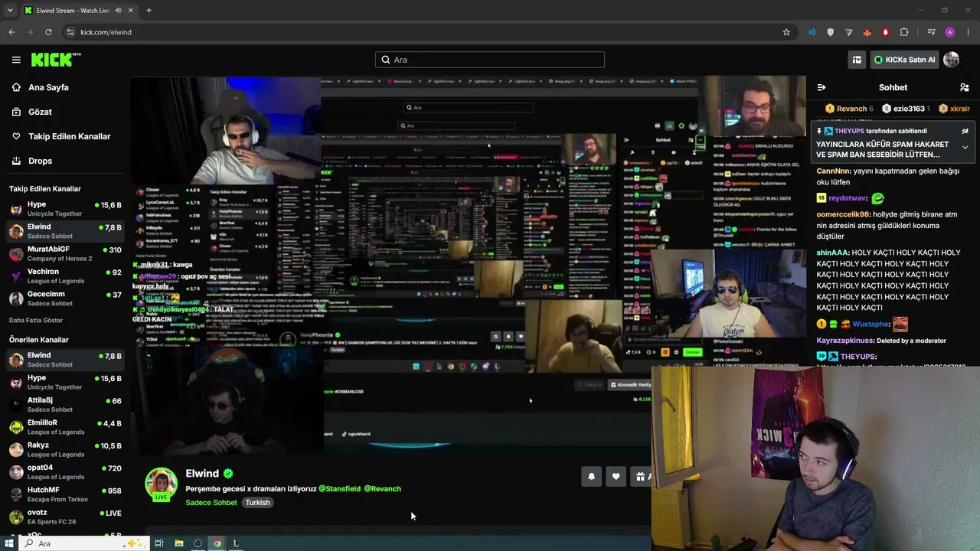Image resolution: width=980 pixels, height=551 pixels.
Task: Expand Daha Fazla Göster in sidebar
Action: pyautogui.click(x=36, y=320)
